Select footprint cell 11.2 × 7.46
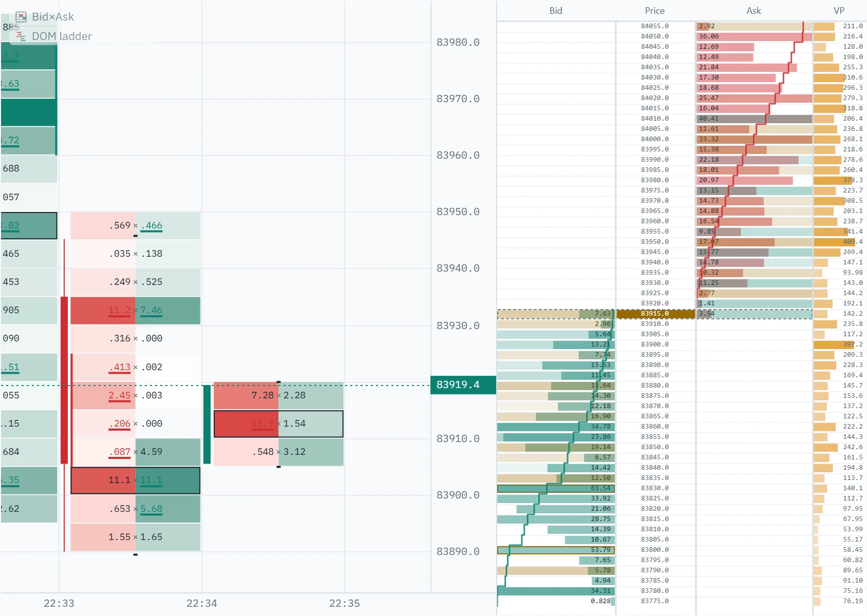 (x=136, y=311)
